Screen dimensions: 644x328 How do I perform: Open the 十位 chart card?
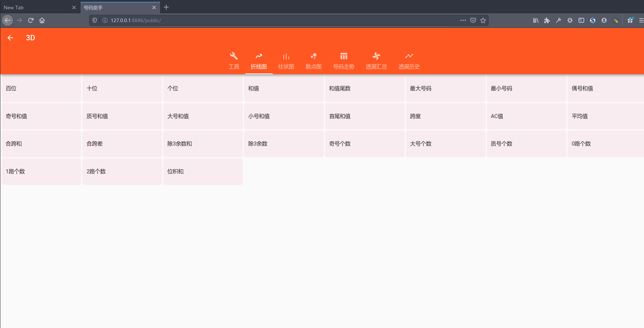point(122,88)
